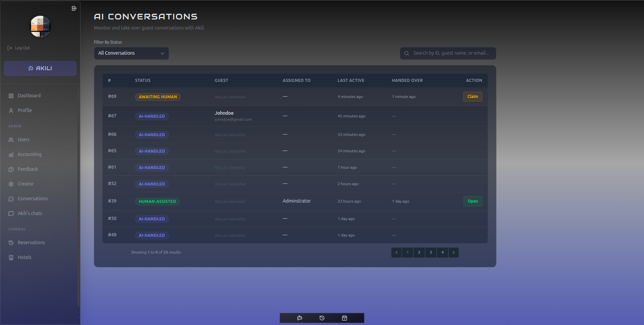Claim conversation #69

pos(473,97)
